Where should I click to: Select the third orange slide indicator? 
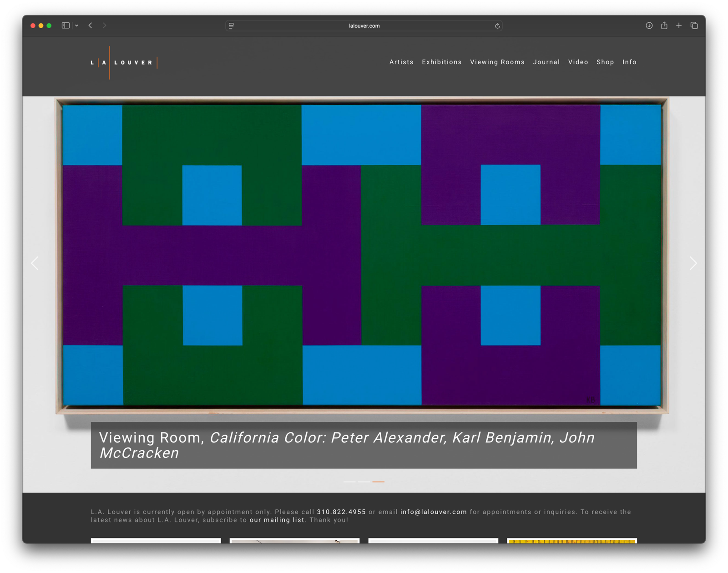pyautogui.click(x=379, y=482)
